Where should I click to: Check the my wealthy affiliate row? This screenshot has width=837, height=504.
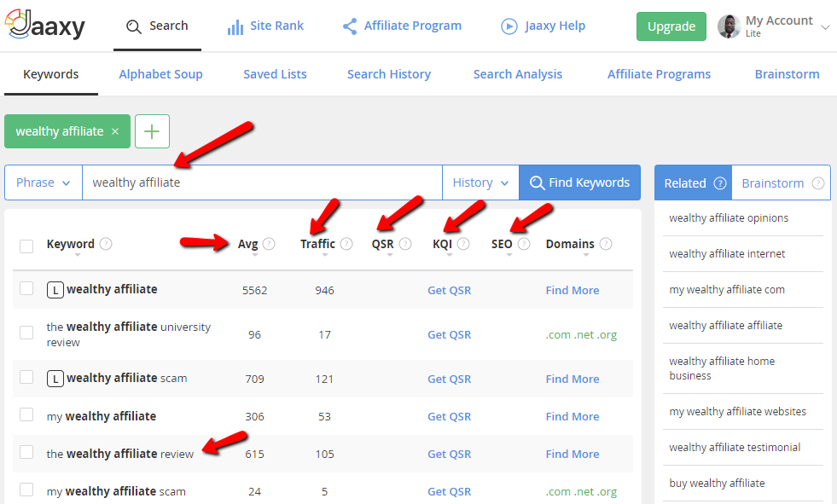26,414
